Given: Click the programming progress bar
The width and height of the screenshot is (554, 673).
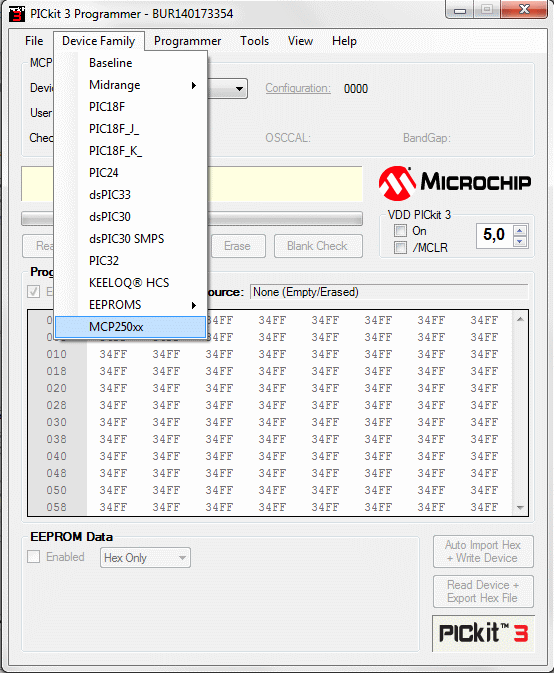Looking at the screenshot, I should pyautogui.click(x=285, y=218).
